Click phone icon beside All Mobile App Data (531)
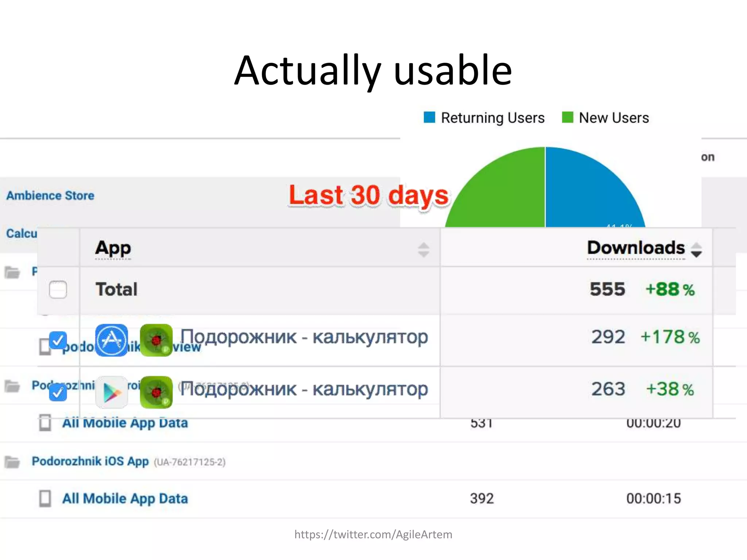 [45, 423]
